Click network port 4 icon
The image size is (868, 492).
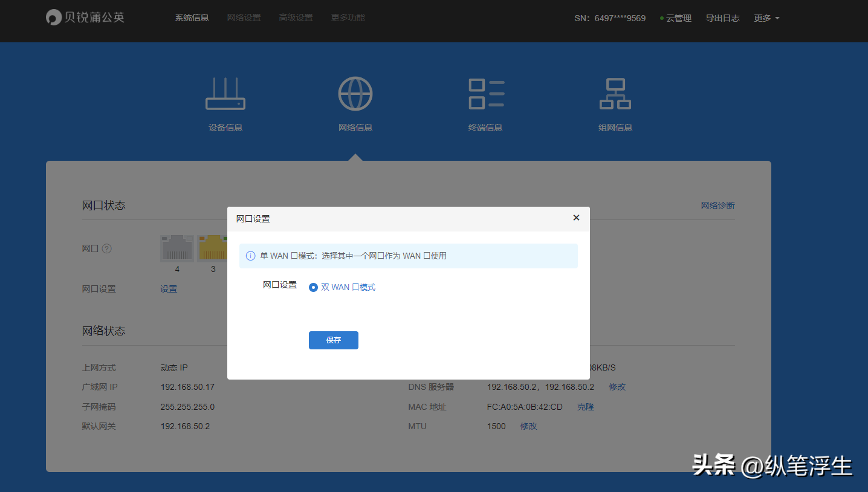[177, 248]
